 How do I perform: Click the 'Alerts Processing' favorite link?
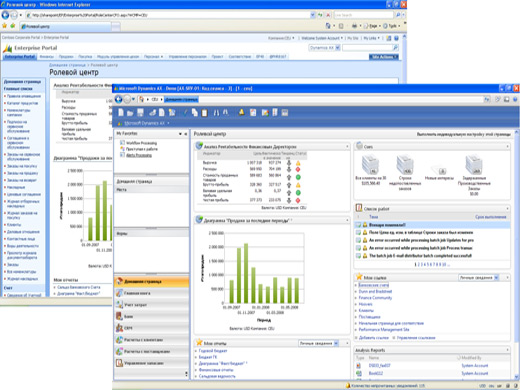(x=139, y=155)
